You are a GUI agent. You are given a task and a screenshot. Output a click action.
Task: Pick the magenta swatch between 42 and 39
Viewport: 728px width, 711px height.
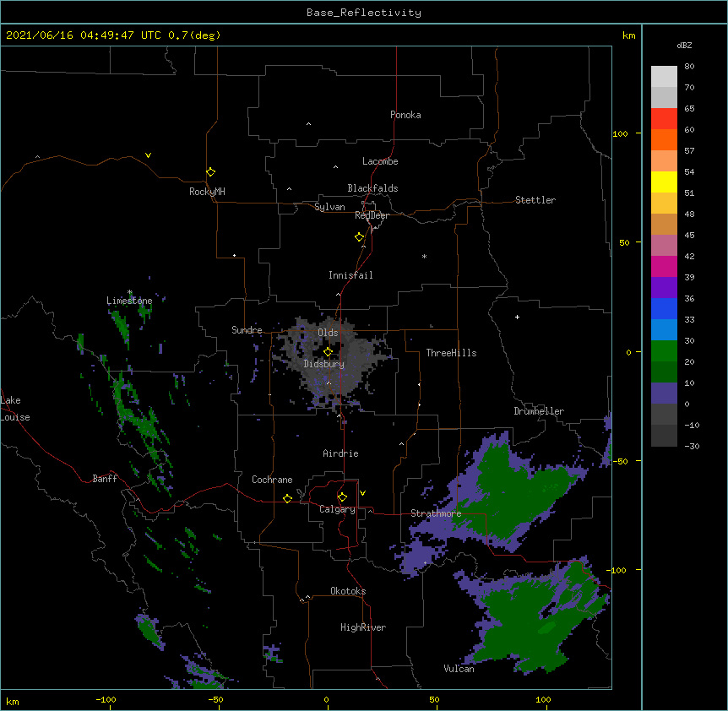tap(664, 266)
